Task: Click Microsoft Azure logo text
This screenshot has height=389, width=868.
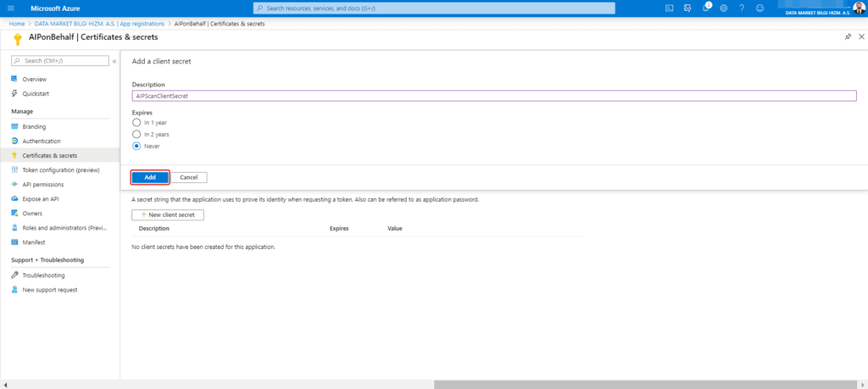Action: (55, 8)
